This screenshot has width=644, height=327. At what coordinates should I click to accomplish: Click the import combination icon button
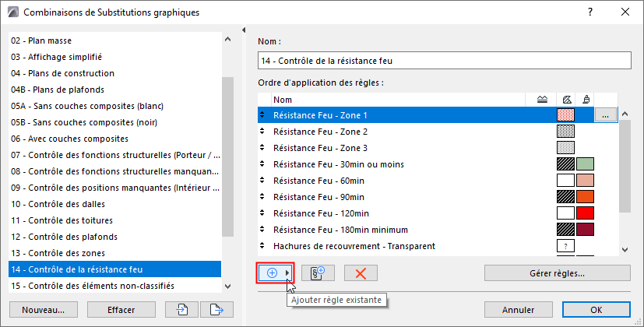(181, 309)
